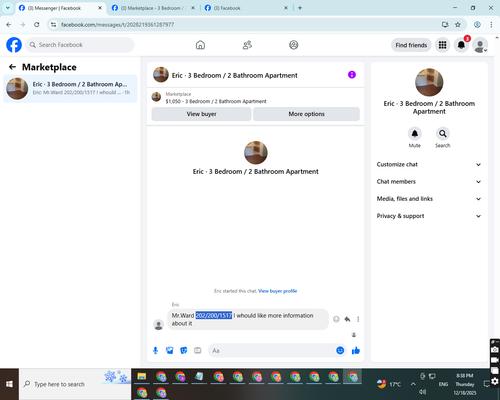Image resolution: width=500 pixels, height=400 pixels.
Task: Choose a GIF icon
Action: [198, 350]
